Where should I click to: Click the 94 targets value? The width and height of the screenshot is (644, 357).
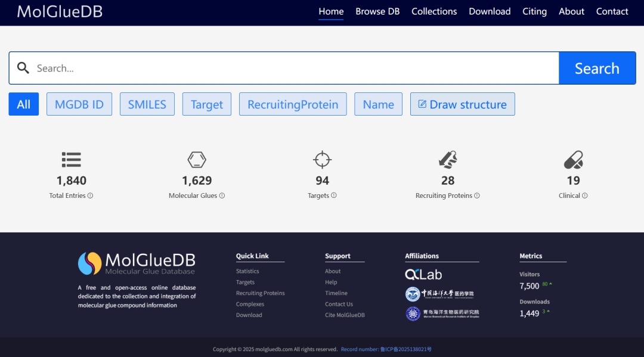(x=323, y=181)
